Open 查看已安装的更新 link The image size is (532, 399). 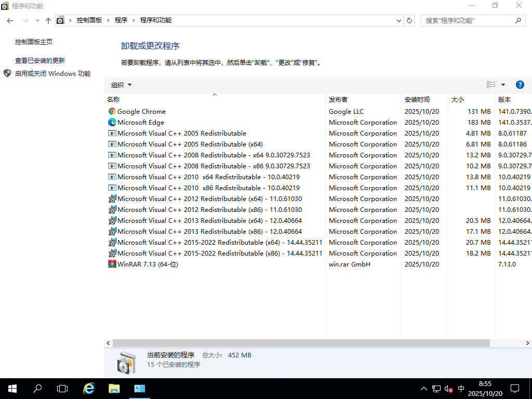[x=41, y=60]
